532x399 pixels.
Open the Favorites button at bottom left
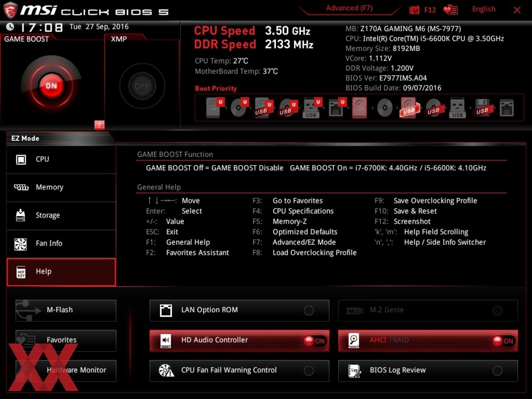[66, 340]
